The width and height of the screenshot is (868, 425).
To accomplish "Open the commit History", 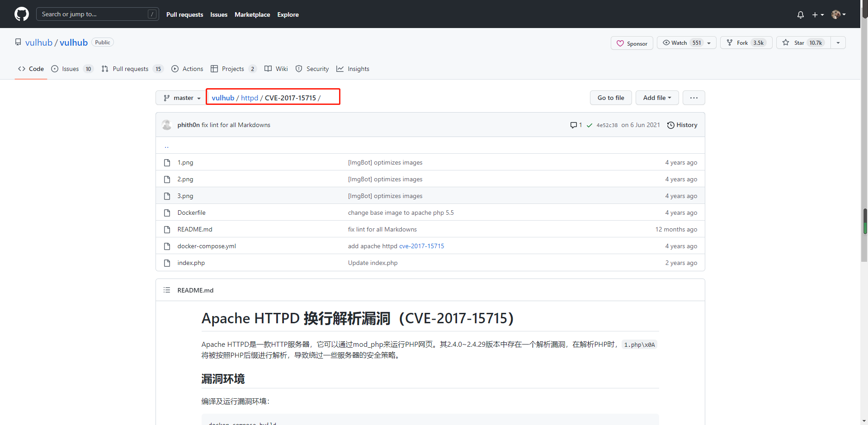I will pos(682,125).
